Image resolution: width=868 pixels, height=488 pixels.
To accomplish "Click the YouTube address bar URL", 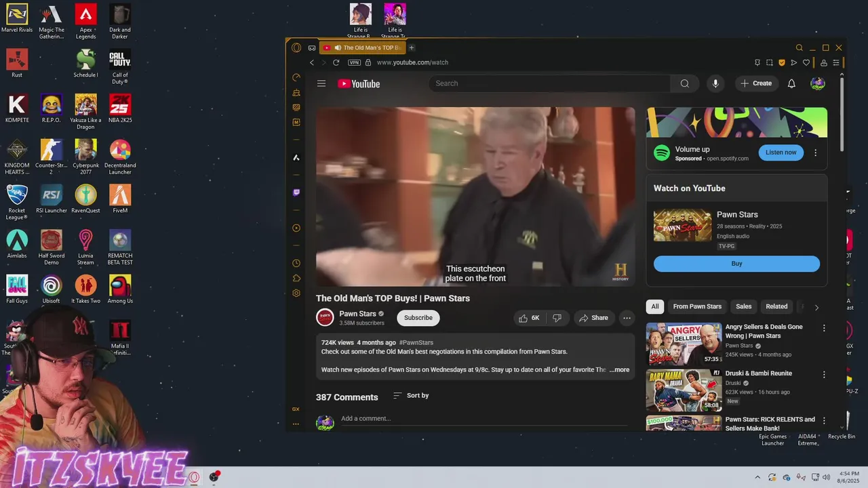I will point(412,62).
